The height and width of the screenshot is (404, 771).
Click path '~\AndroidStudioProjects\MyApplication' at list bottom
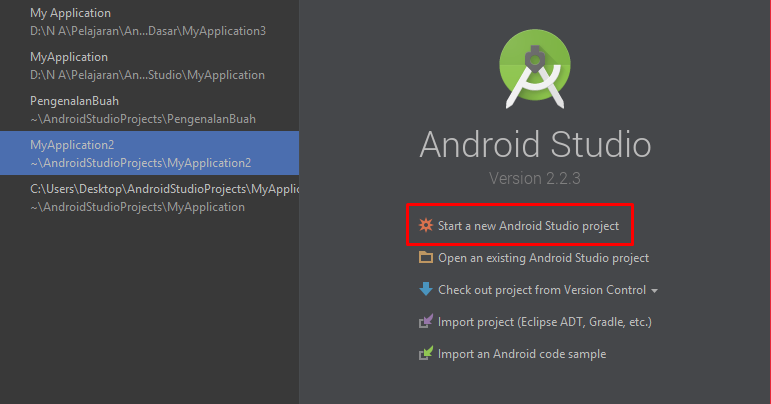point(137,207)
